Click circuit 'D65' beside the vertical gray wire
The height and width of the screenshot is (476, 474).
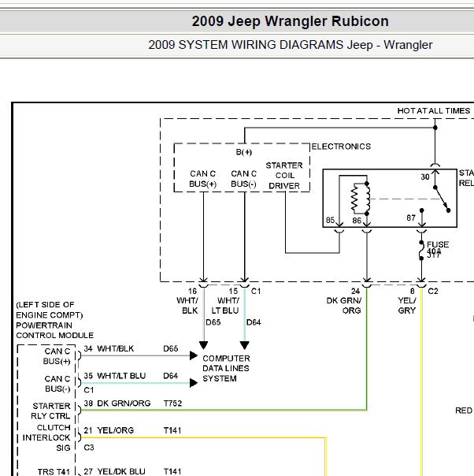coord(213,322)
